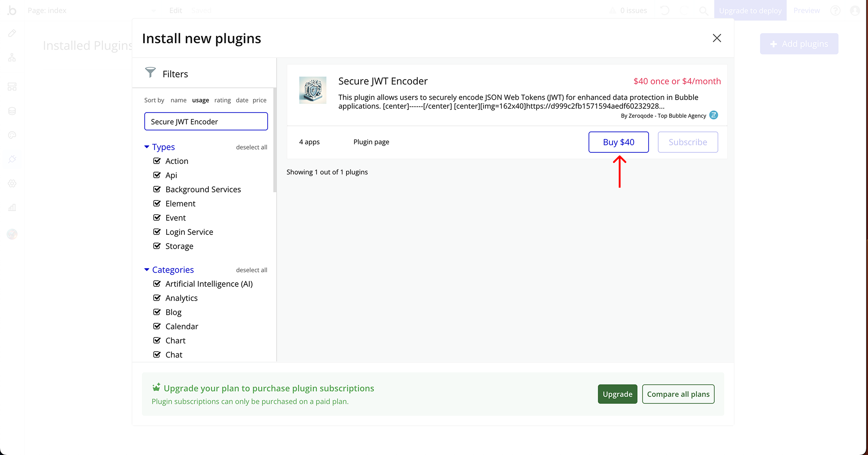This screenshot has height=455, width=868.
Task: Open the Logs chart icon in sidebar
Action: (x=12, y=207)
